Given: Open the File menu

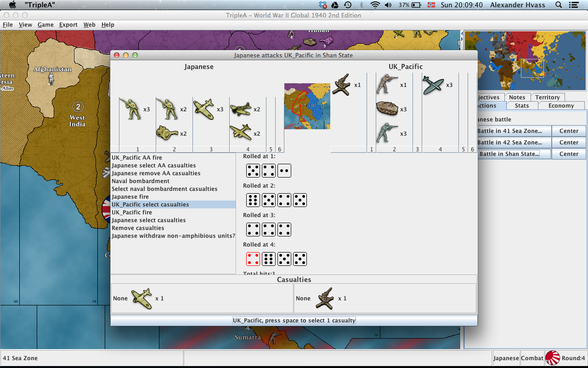Looking at the screenshot, I should click(8, 25).
